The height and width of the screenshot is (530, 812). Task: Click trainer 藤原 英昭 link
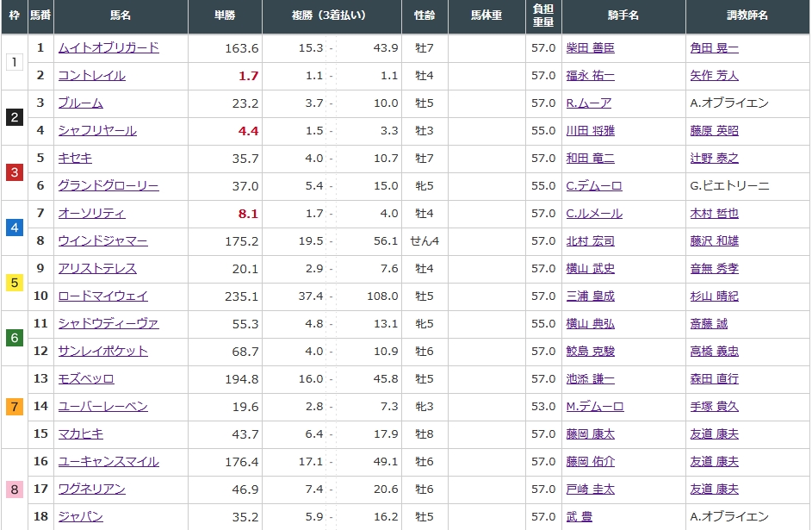coord(714,131)
